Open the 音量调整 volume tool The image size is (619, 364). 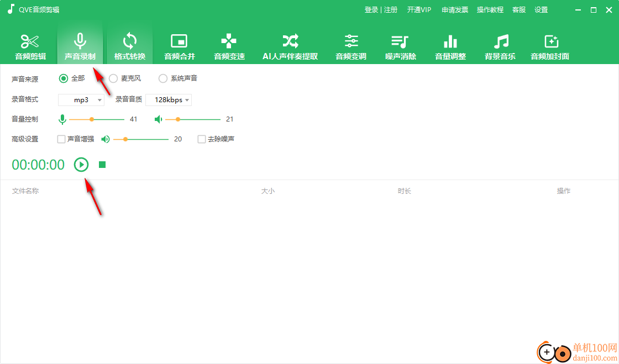click(450, 47)
